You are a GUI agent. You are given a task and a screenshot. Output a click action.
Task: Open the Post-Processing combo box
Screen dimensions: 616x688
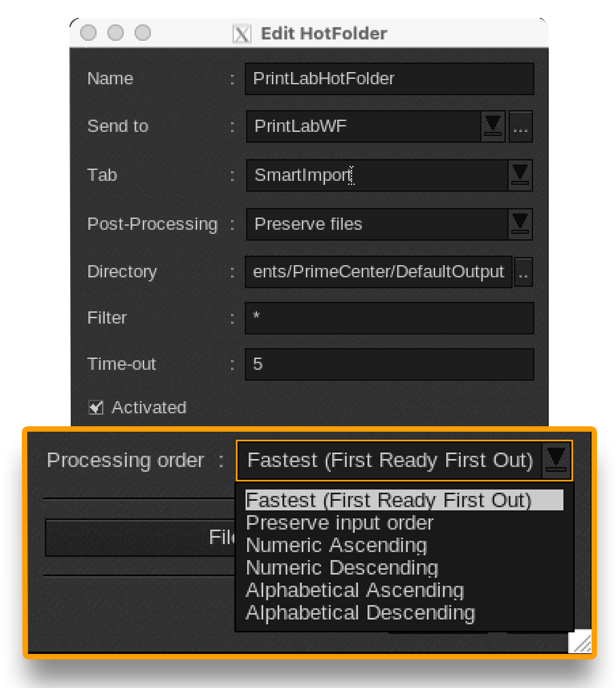374,224
